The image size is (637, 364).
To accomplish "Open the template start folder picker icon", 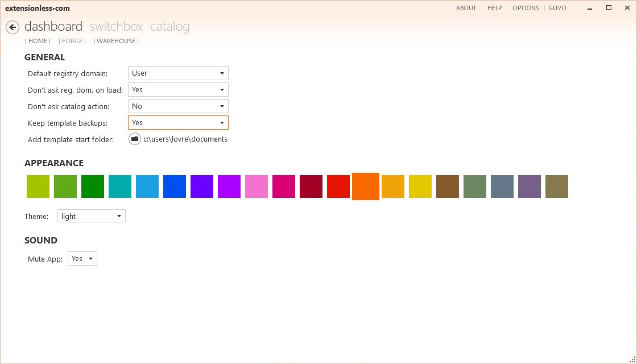I will click(135, 139).
